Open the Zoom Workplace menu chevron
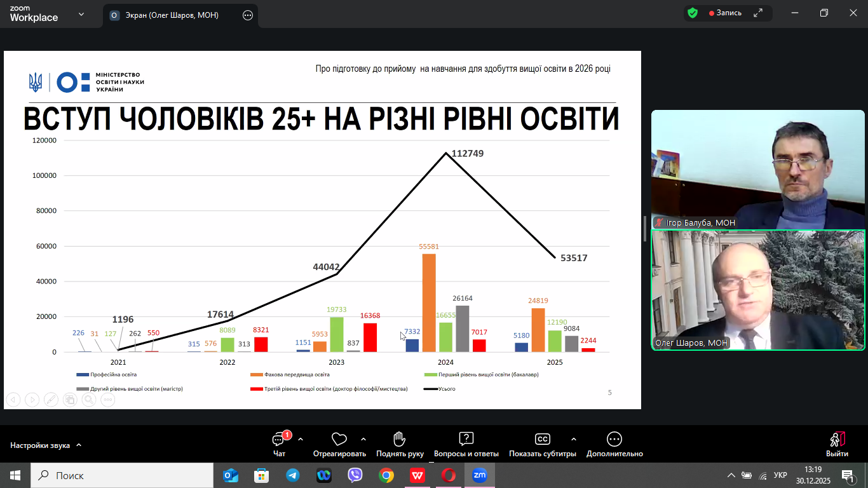Viewport: 868px width, 488px height. coord(81,14)
